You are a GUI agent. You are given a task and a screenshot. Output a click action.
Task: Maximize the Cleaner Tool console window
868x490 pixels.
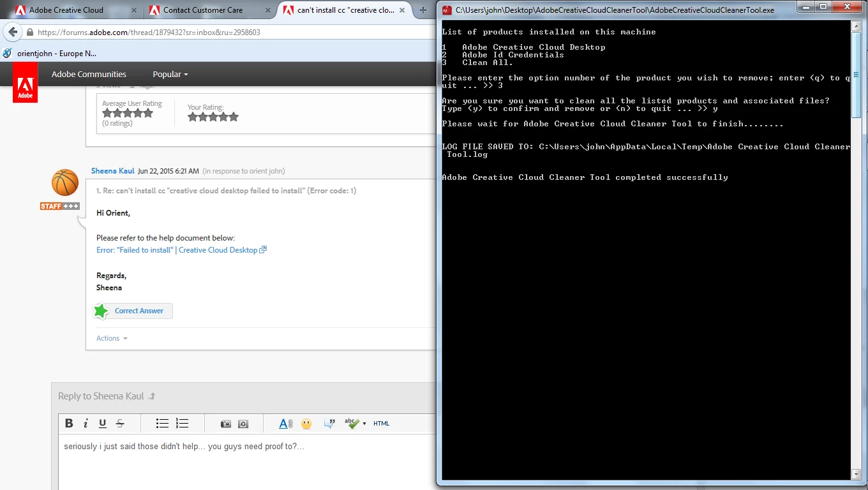(823, 7)
